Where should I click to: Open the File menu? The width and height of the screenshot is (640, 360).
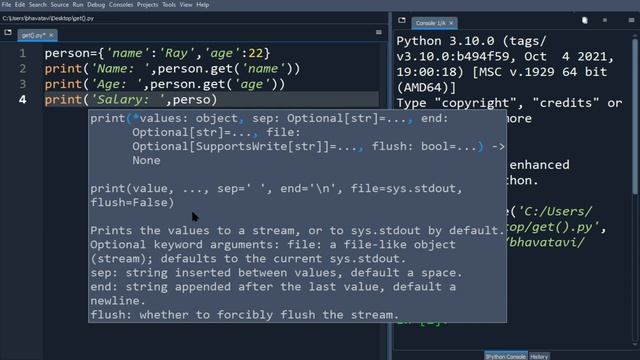(x=6, y=5)
